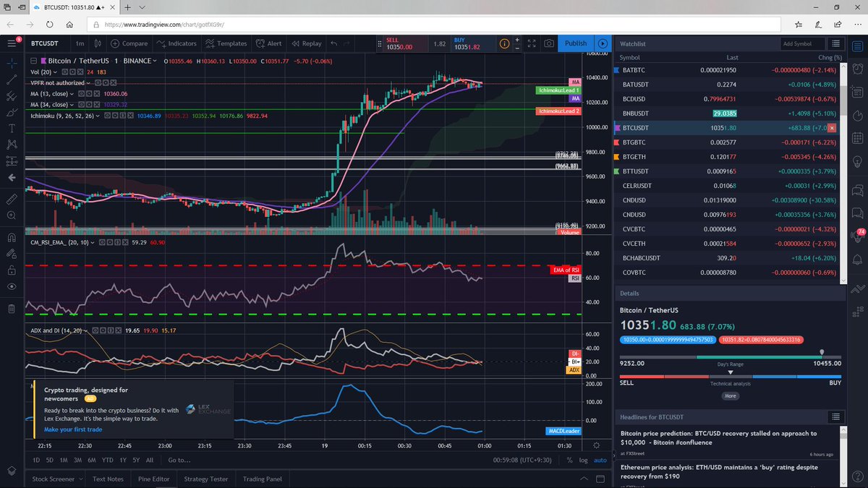This screenshot has width=868, height=488.
Task: Click the Technical analysis sell-buy gauge
Action: pyautogui.click(x=731, y=376)
